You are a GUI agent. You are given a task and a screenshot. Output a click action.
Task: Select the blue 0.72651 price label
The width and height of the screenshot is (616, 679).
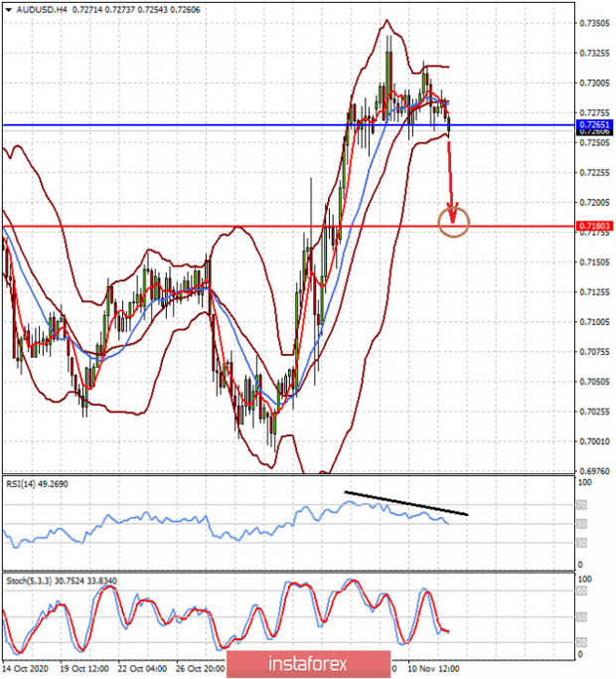point(593,125)
